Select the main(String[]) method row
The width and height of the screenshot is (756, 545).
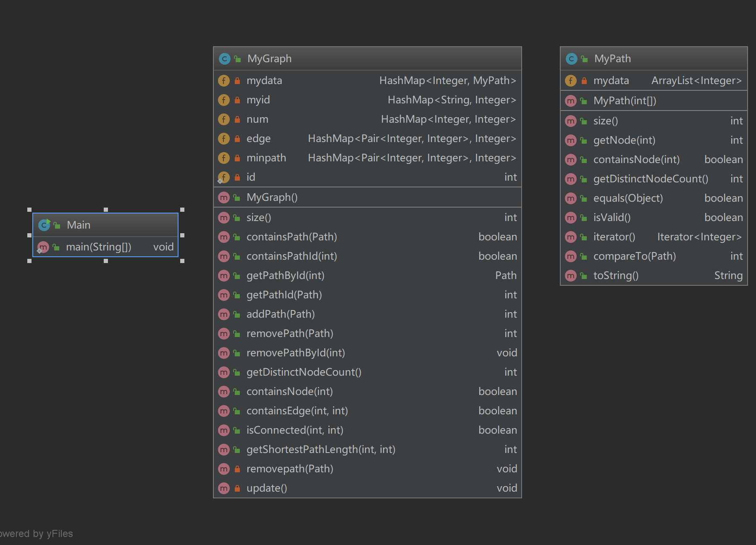click(x=105, y=247)
